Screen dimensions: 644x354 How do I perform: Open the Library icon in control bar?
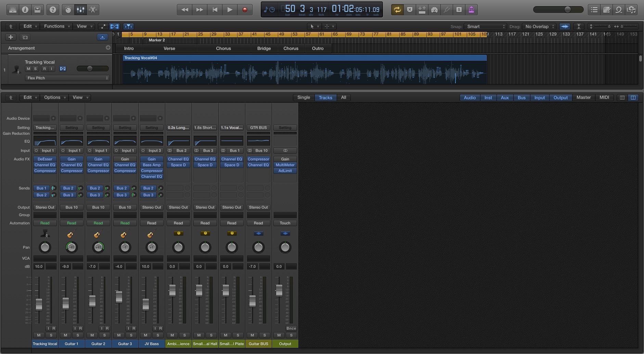tap(13, 10)
